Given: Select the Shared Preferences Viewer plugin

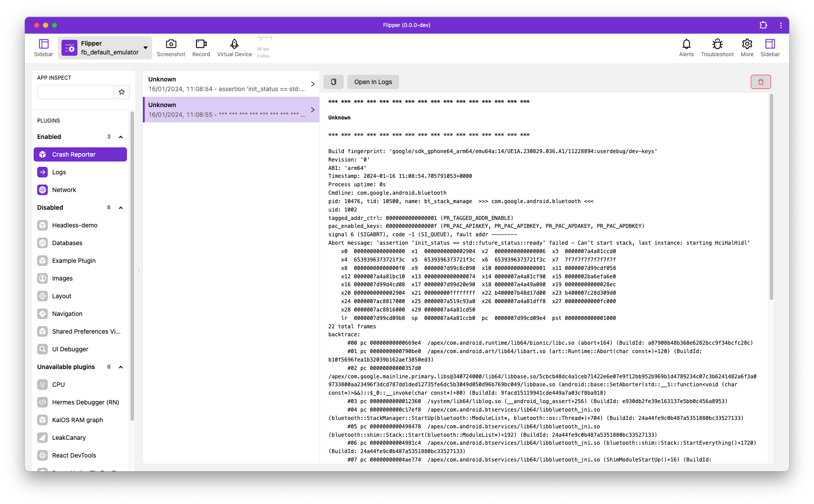Looking at the screenshot, I should pyautogui.click(x=80, y=331).
